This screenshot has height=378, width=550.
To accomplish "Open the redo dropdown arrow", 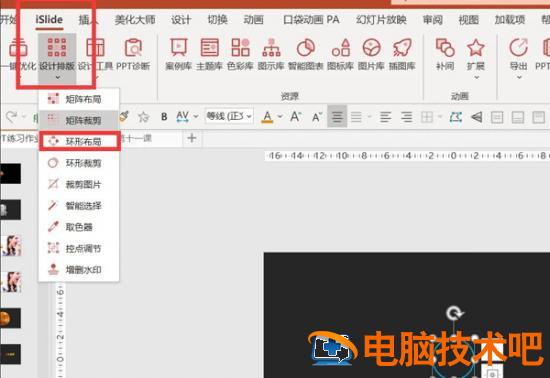I will pos(24,116).
